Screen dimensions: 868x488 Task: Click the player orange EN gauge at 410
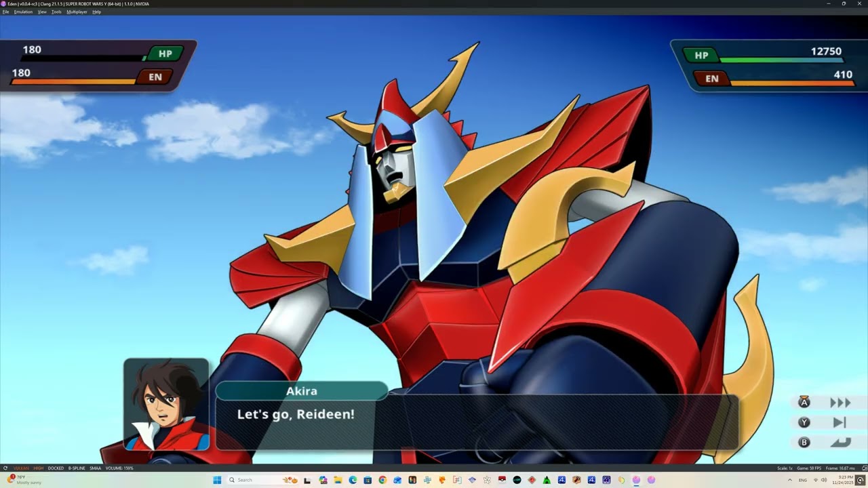click(791, 83)
